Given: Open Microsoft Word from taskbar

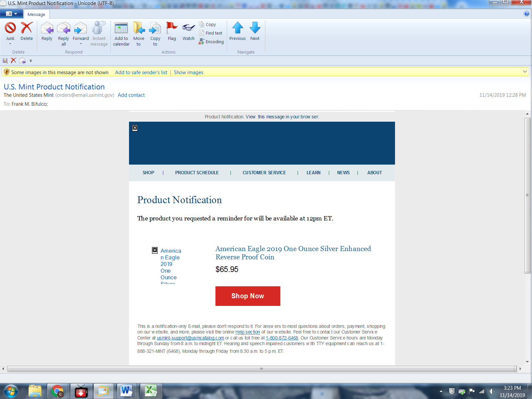Looking at the screenshot, I should click(126, 391).
